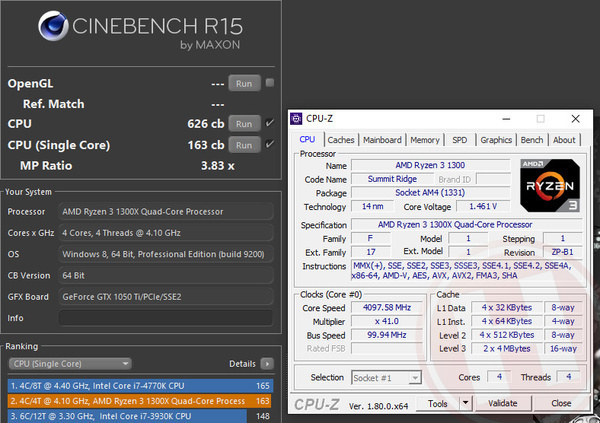Click the Core Speed 4097.58 MHz value
Screen dimensions: 600x423
tap(387, 308)
